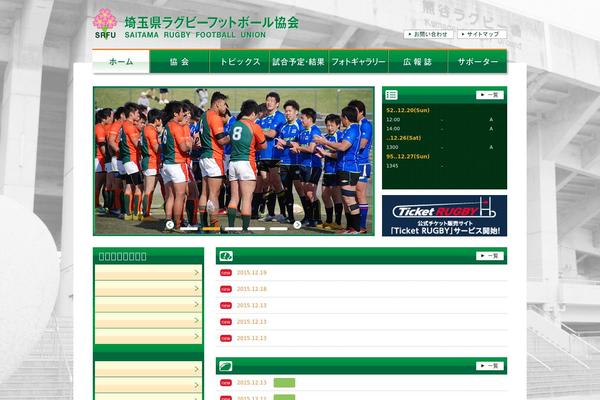The width and height of the screenshot is (600, 400).
Task: Open the フォトギャラリー menu item
Action: click(x=358, y=61)
